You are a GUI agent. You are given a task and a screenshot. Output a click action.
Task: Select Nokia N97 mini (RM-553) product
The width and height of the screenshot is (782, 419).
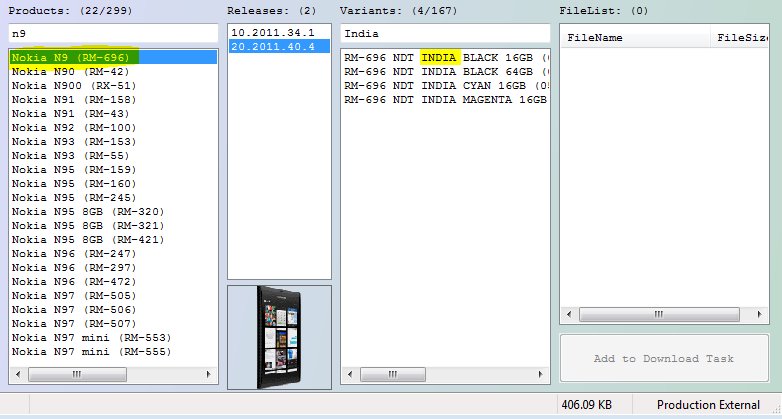click(x=113, y=337)
